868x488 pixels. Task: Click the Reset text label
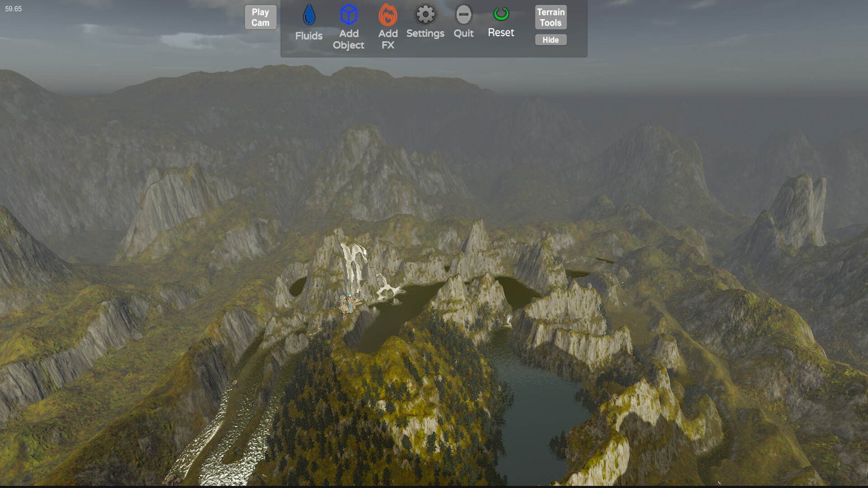click(501, 32)
